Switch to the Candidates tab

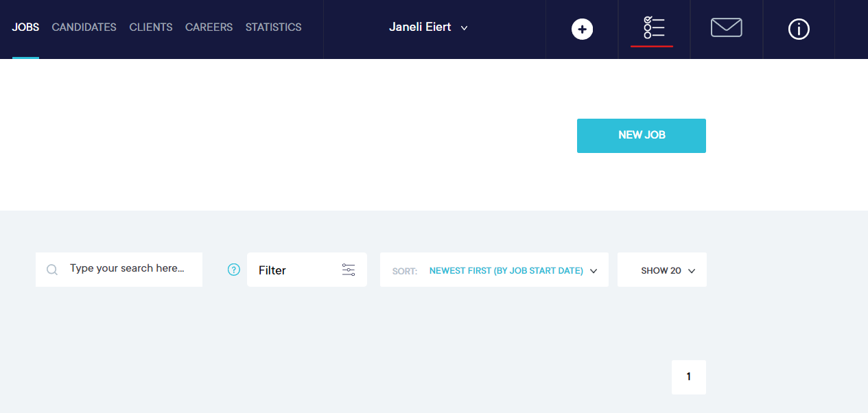pyautogui.click(x=84, y=27)
